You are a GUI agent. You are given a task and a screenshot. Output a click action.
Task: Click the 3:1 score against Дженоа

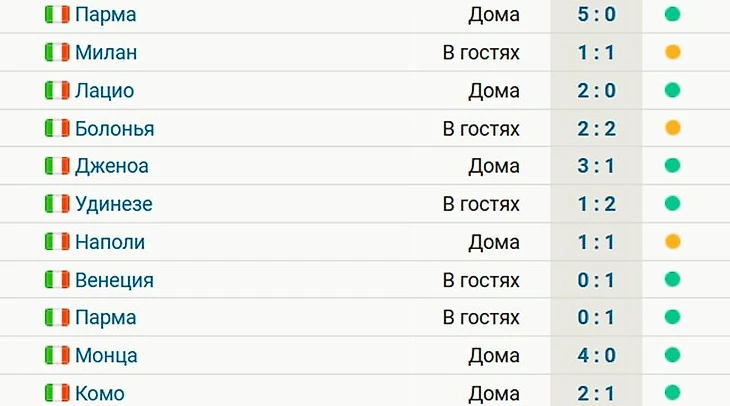596,166
